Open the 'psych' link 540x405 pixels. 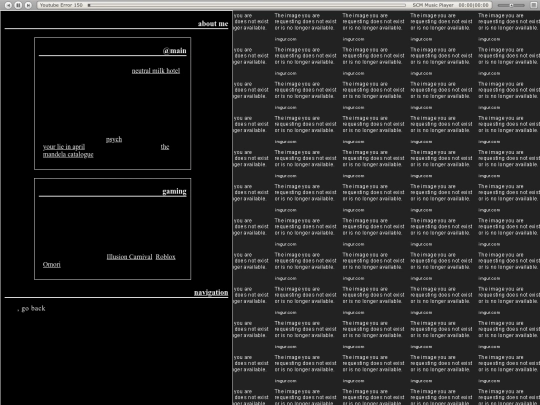click(114, 139)
